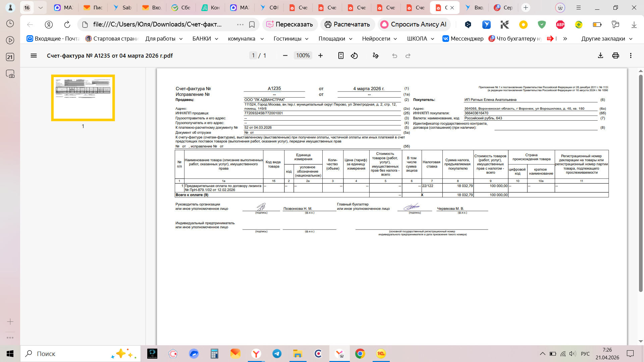Viewport: 644px width, 362px height.
Task: Expand the Нейросети bookmarks folder
Action: 380,39
